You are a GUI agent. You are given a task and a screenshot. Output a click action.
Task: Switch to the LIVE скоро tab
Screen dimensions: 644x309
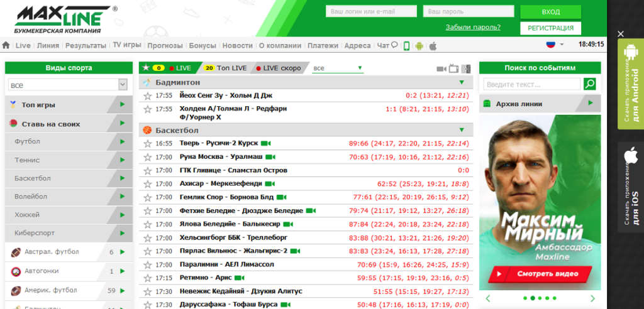click(x=278, y=68)
